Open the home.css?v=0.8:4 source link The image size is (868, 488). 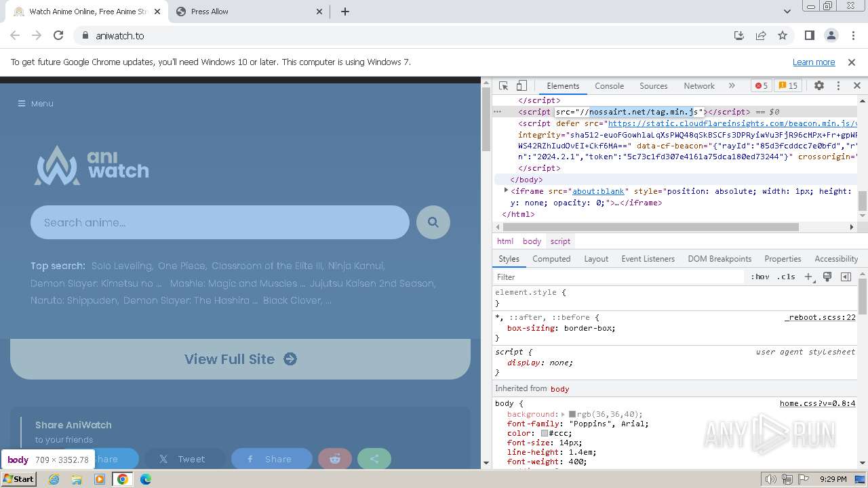(x=818, y=403)
